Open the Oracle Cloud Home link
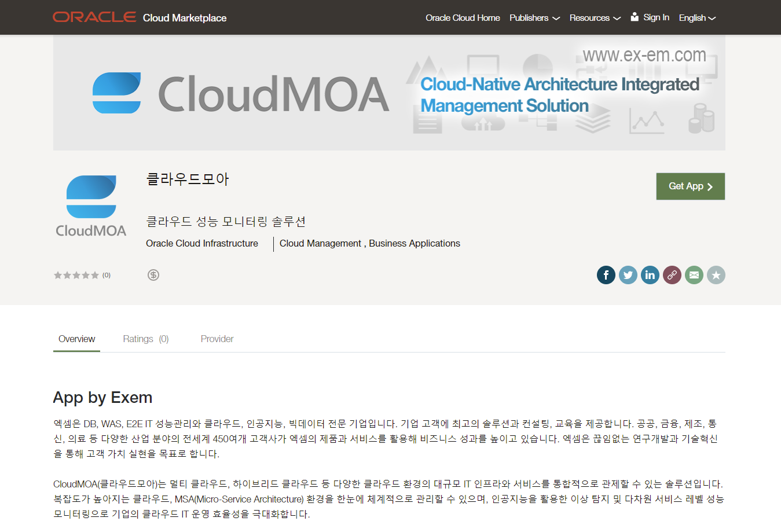This screenshot has width=781, height=532. [x=463, y=18]
